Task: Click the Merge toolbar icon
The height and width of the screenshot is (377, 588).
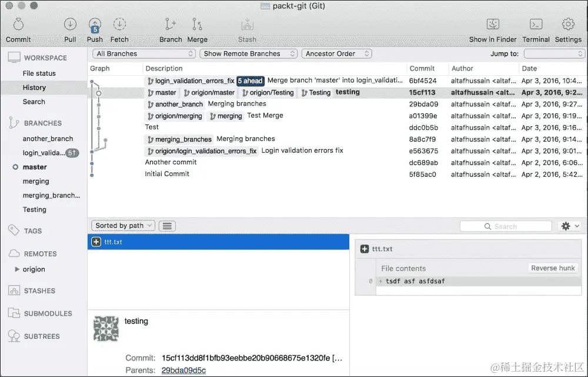Action: click(197, 25)
